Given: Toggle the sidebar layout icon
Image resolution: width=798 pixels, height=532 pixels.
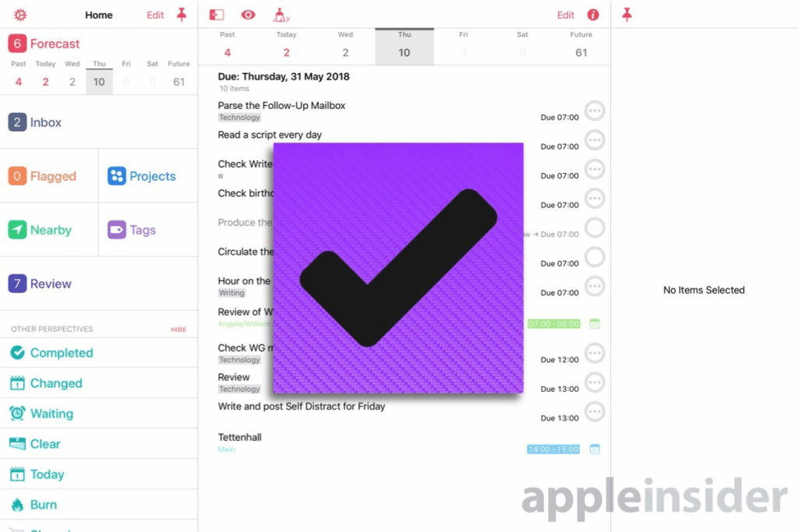Looking at the screenshot, I should [217, 15].
